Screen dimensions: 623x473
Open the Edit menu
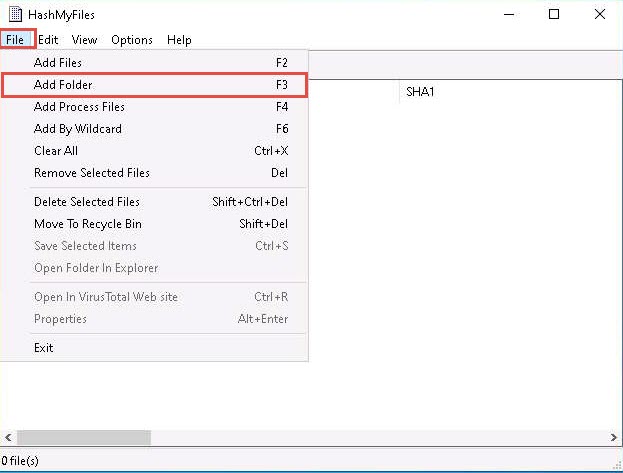point(48,40)
